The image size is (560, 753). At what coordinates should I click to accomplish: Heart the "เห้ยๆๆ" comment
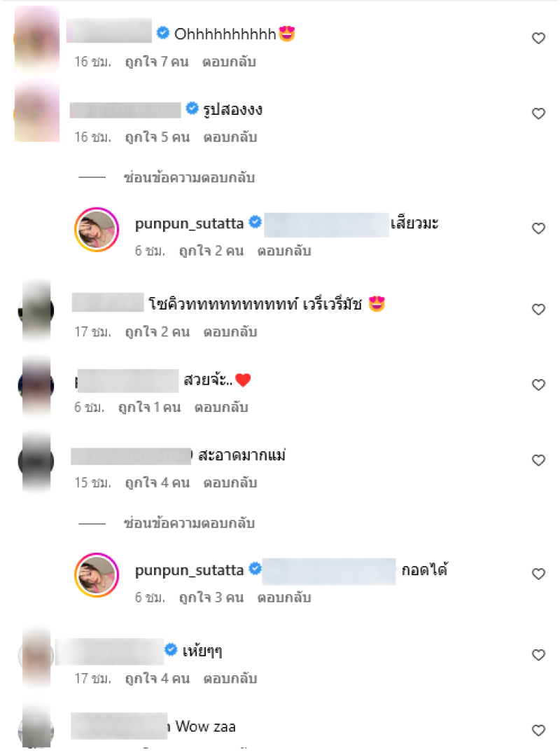point(538,655)
